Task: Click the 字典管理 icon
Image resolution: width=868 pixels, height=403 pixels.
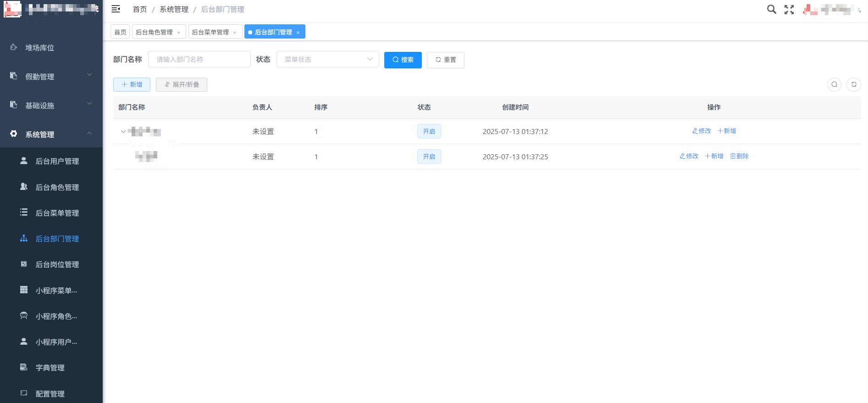Action: [x=24, y=367]
